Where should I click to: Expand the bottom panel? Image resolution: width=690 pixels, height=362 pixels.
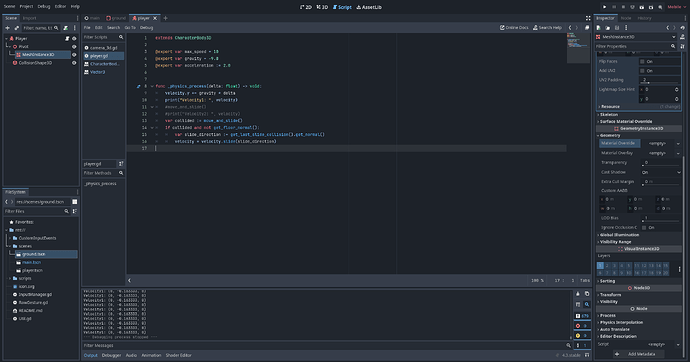point(587,355)
